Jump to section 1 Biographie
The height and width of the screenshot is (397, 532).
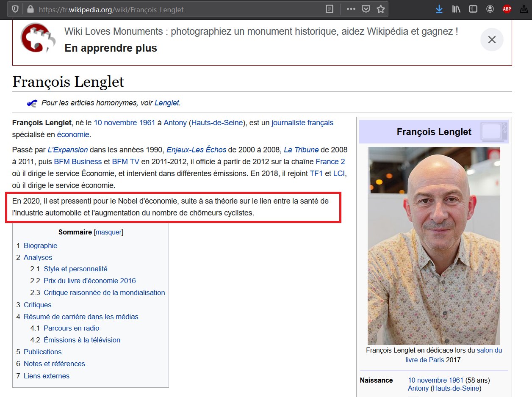tap(41, 245)
